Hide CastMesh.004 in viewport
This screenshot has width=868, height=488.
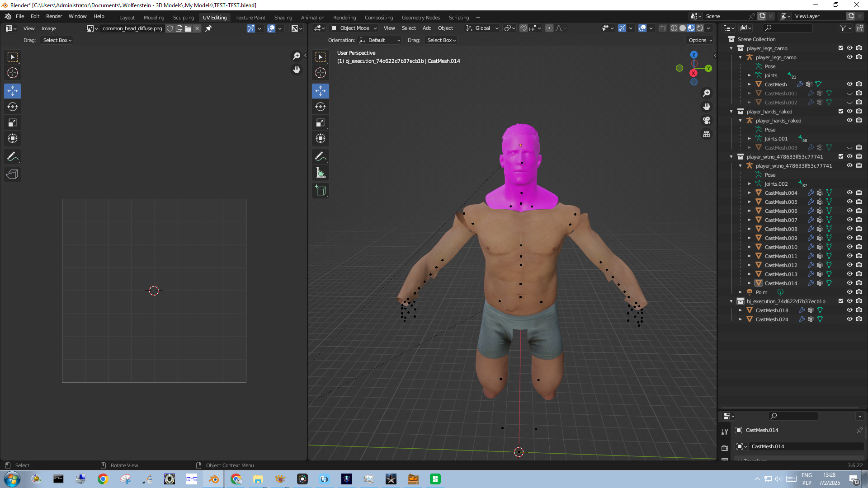click(849, 193)
